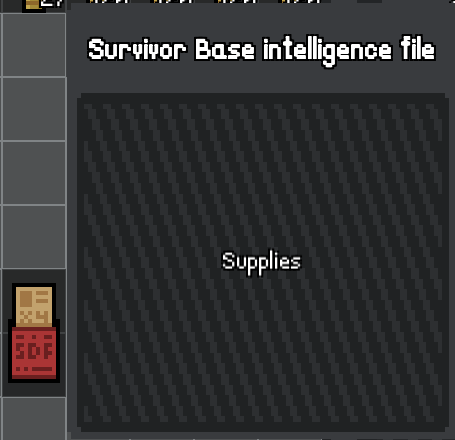
Task: Select the empty slot below the intelligence file
Action: tap(34, 419)
